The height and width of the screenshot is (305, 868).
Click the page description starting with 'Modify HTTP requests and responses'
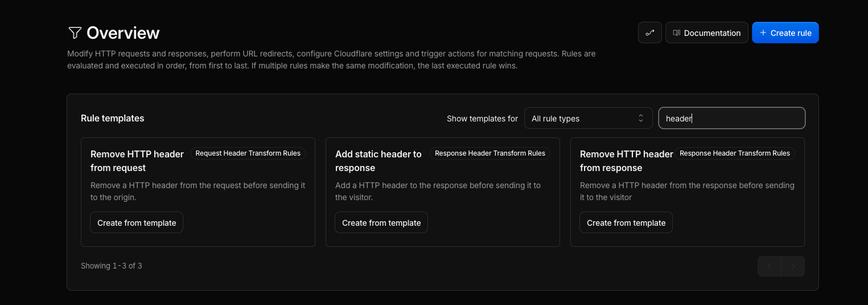tap(331, 59)
